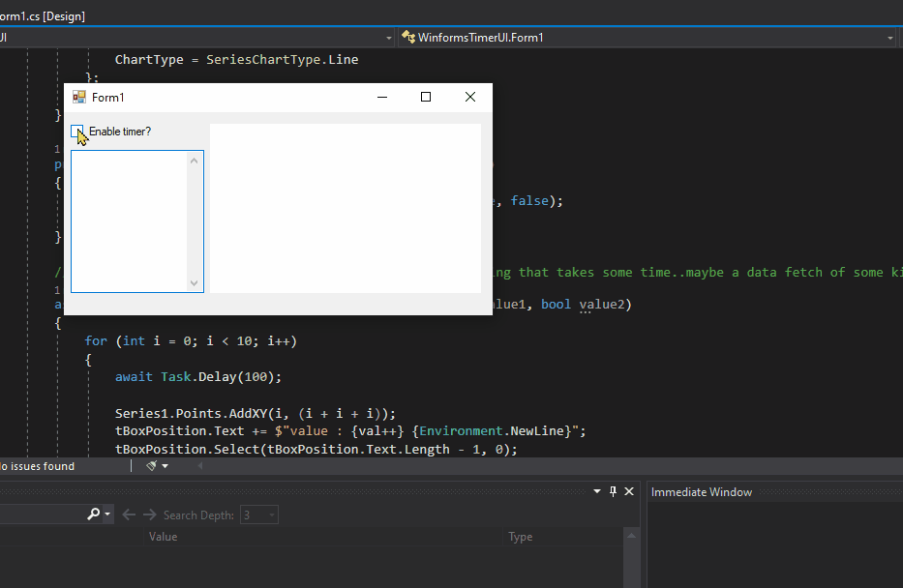This screenshot has width=903, height=588.
Task: Check the Enable timer? checkbox
Action: click(x=77, y=131)
